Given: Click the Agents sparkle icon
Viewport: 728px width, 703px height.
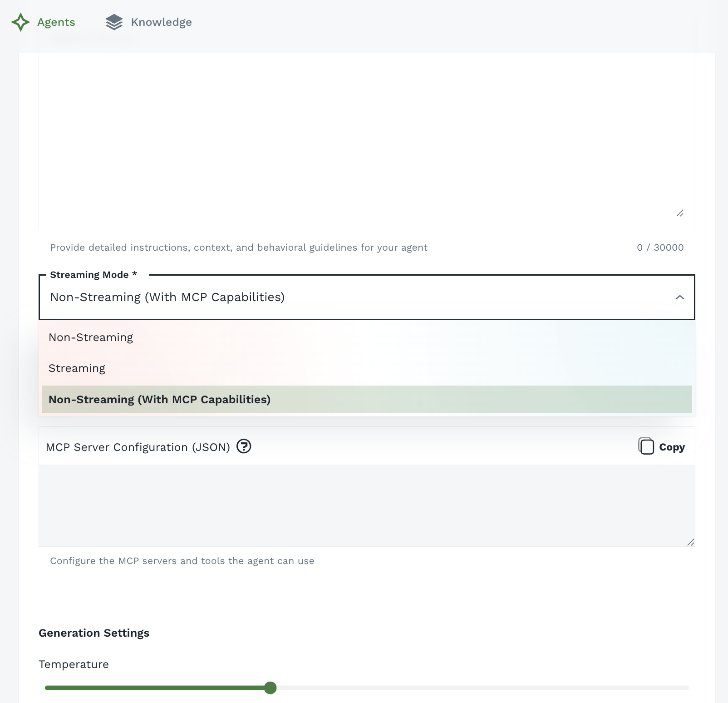Looking at the screenshot, I should pyautogui.click(x=20, y=21).
